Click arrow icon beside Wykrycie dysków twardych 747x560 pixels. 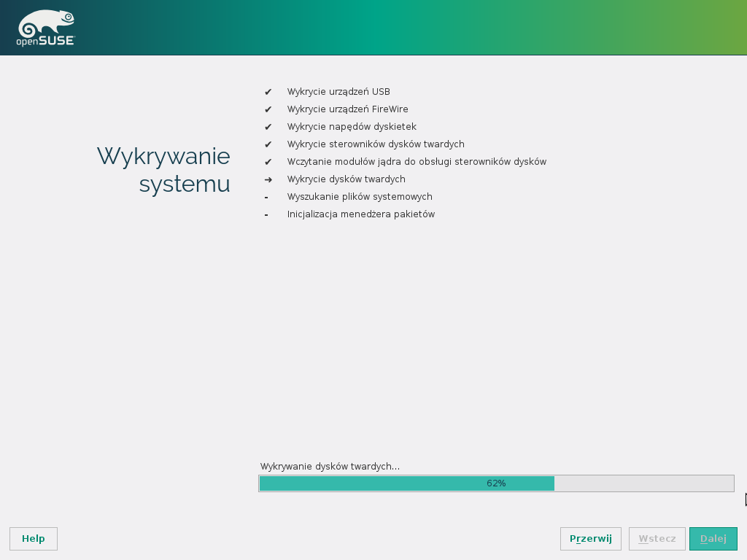pyautogui.click(x=268, y=179)
